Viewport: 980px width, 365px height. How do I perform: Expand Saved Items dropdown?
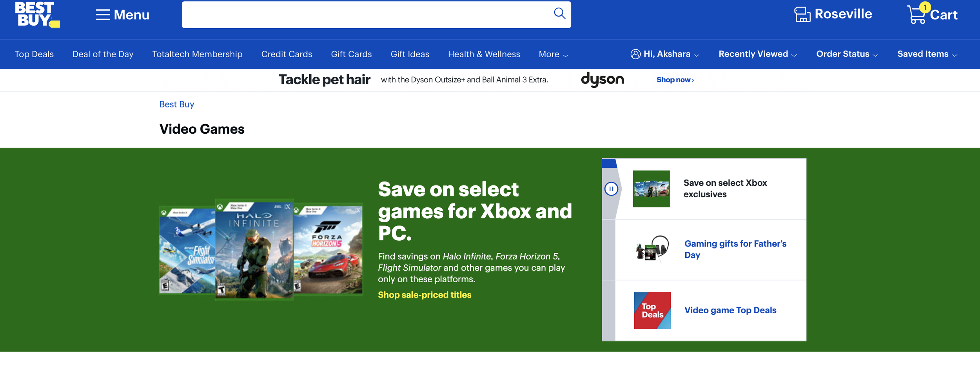click(927, 54)
